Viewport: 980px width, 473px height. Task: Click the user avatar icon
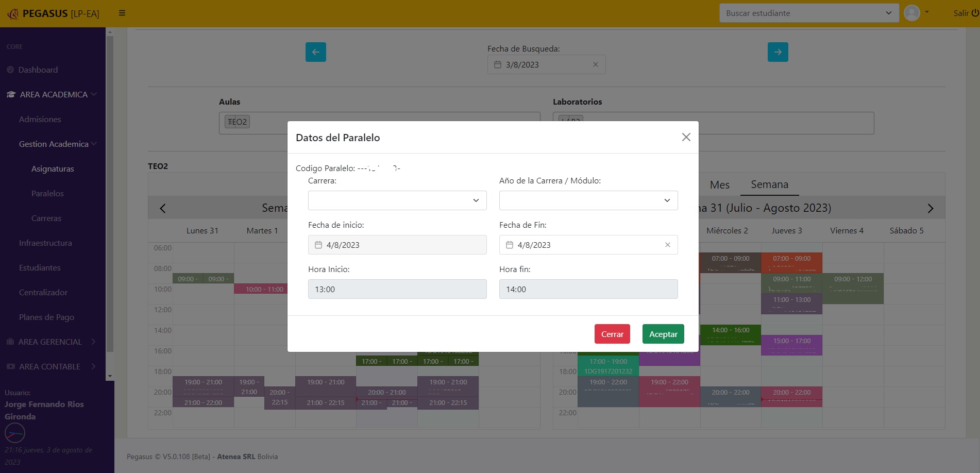click(x=911, y=13)
